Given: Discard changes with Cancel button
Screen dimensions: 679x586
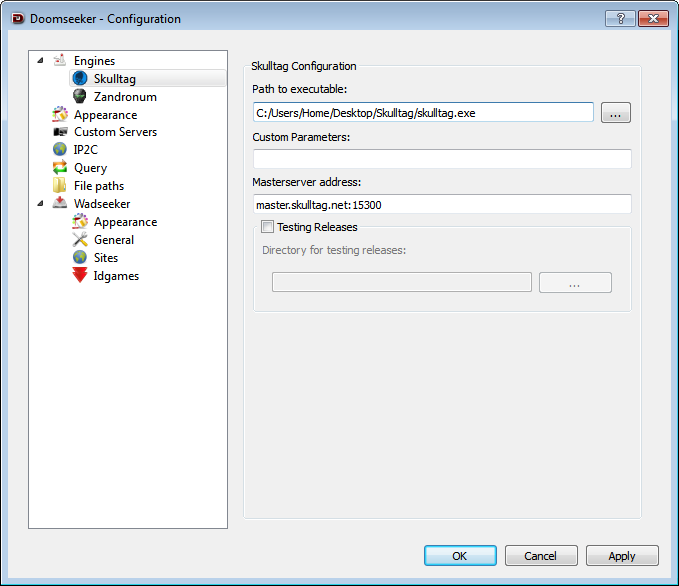Looking at the screenshot, I should click(541, 555).
